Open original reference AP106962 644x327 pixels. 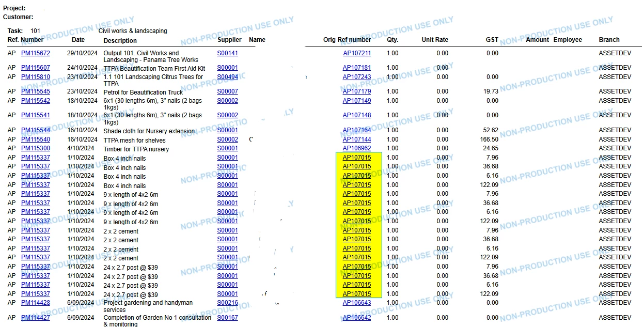[x=357, y=148]
